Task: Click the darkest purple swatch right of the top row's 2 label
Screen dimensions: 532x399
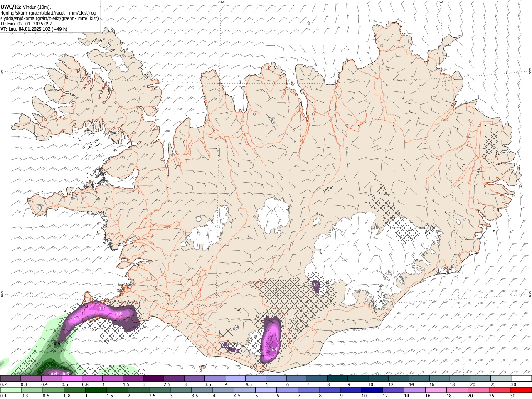Action: point(154,378)
